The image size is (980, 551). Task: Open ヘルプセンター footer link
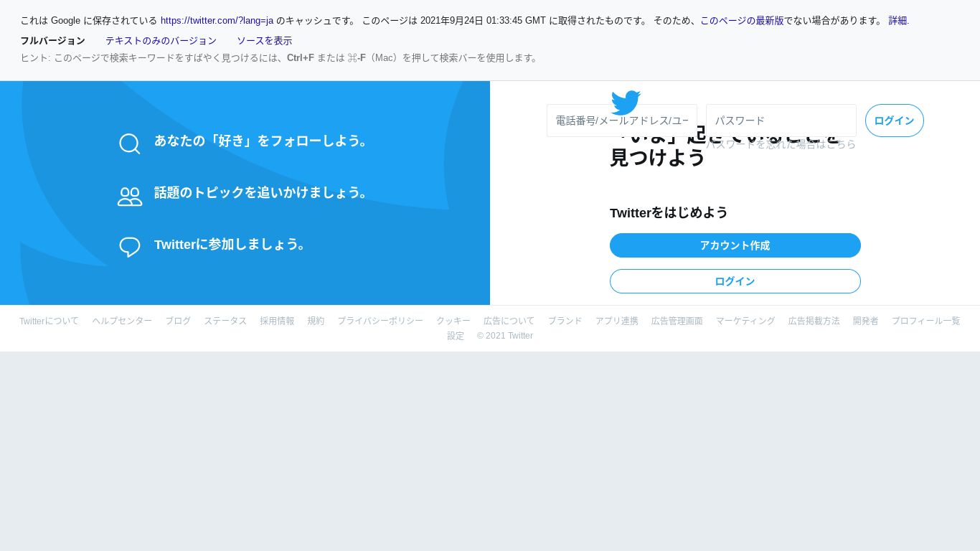(122, 321)
